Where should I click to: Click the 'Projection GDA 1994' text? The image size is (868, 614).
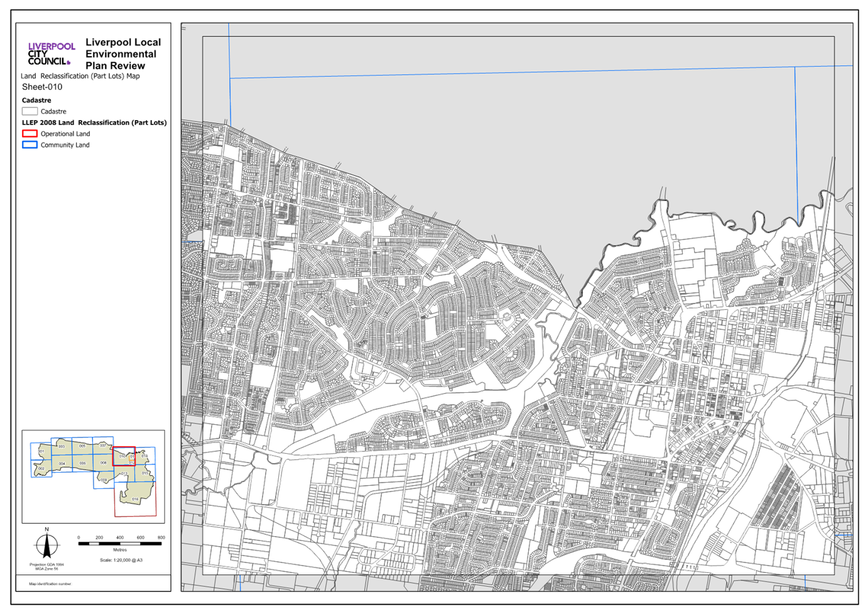tap(46, 564)
